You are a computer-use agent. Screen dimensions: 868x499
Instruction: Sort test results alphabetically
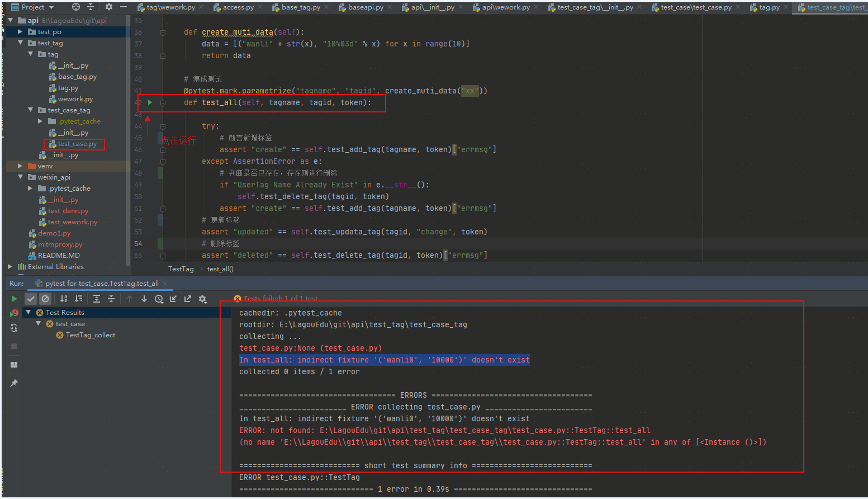64,299
